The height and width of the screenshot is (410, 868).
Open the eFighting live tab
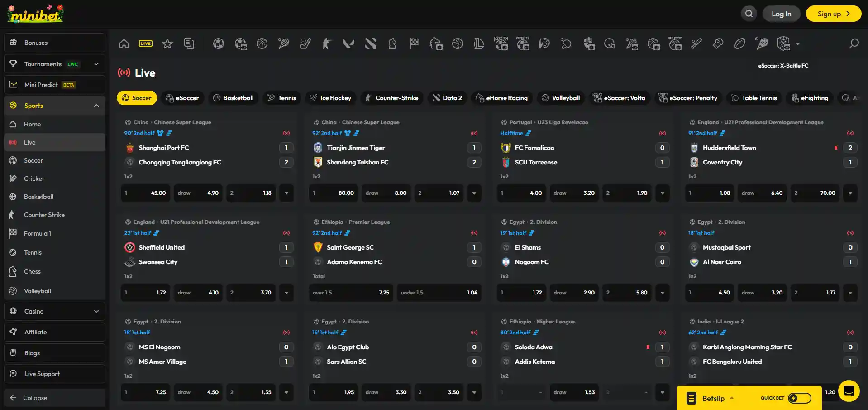[810, 98]
